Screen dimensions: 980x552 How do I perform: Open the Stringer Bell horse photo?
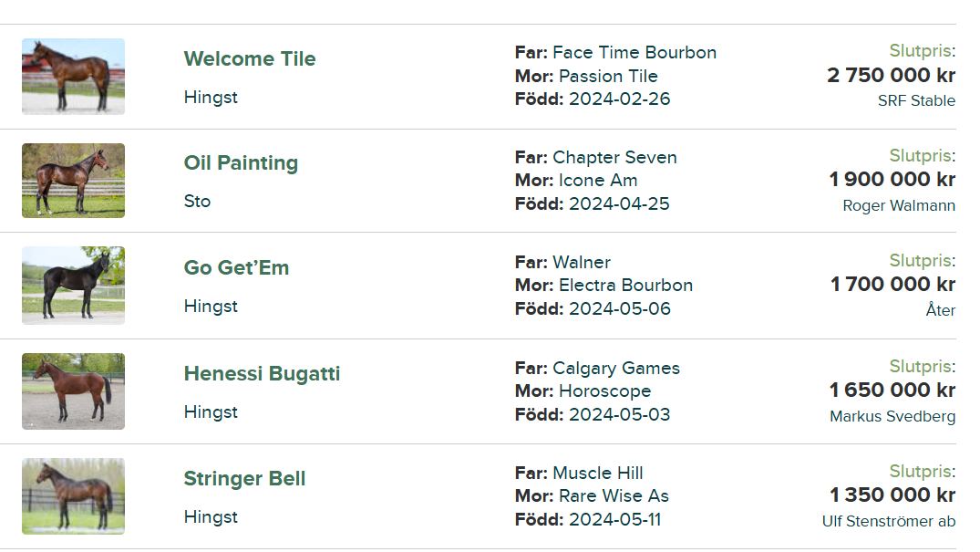pyautogui.click(x=73, y=496)
